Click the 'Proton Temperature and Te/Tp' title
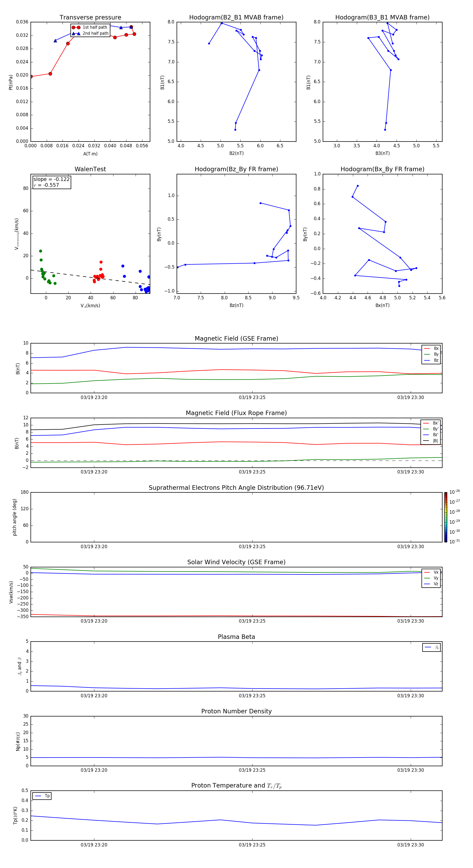This screenshot has height=868, width=473. point(236,786)
